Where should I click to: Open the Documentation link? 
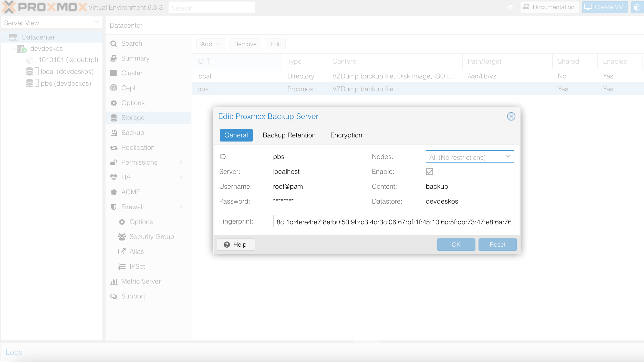(x=549, y=7)
